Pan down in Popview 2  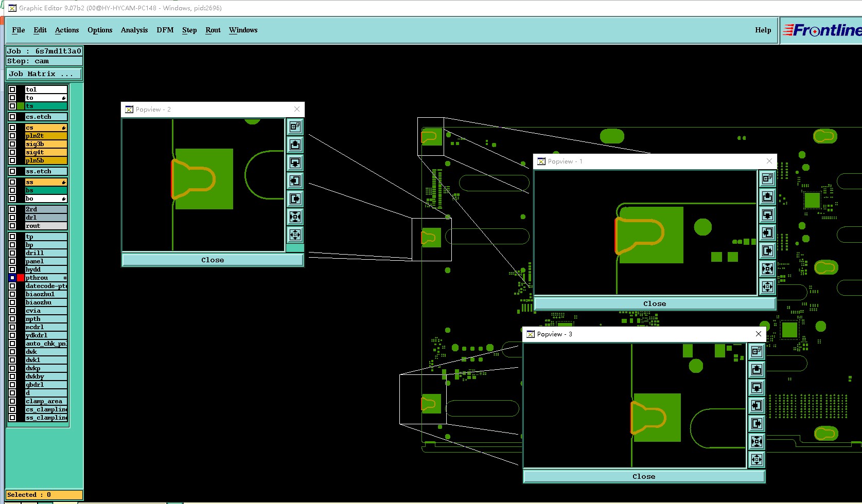[295, 163]
